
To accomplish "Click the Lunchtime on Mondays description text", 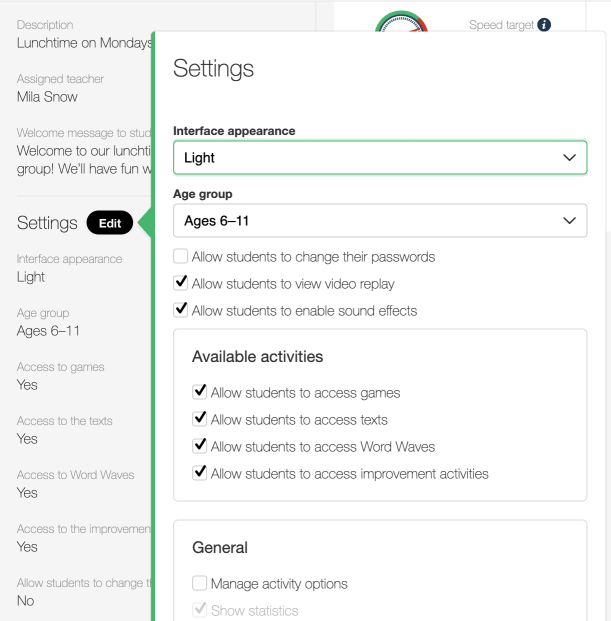I will point(84,43).
